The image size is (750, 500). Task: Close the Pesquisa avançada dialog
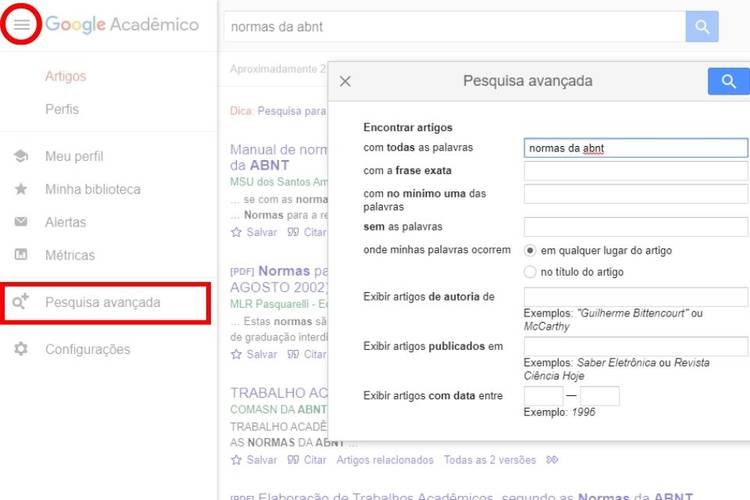(x=345, y=81)
